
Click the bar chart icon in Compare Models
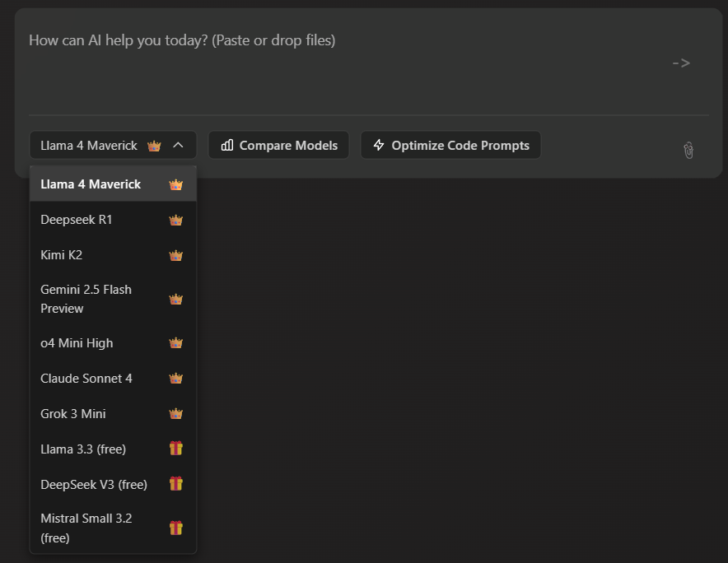tap(227, 145)
